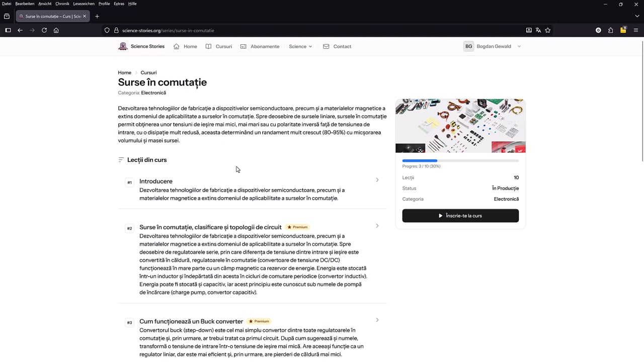Click the translate page icon

[538, 30]
